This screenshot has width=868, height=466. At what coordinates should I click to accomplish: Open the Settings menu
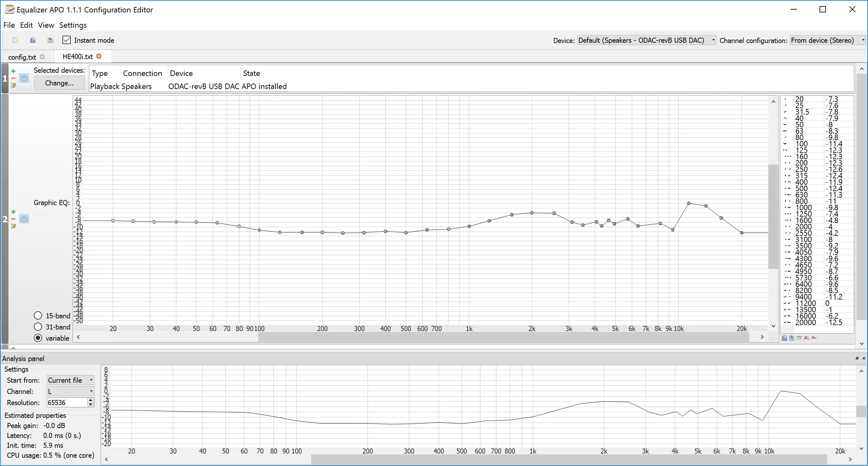point(73,25)
